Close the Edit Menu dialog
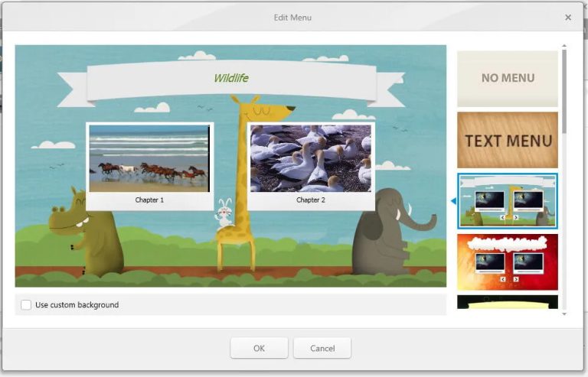Screen dimensions: 588x377 tap(568, 18)
